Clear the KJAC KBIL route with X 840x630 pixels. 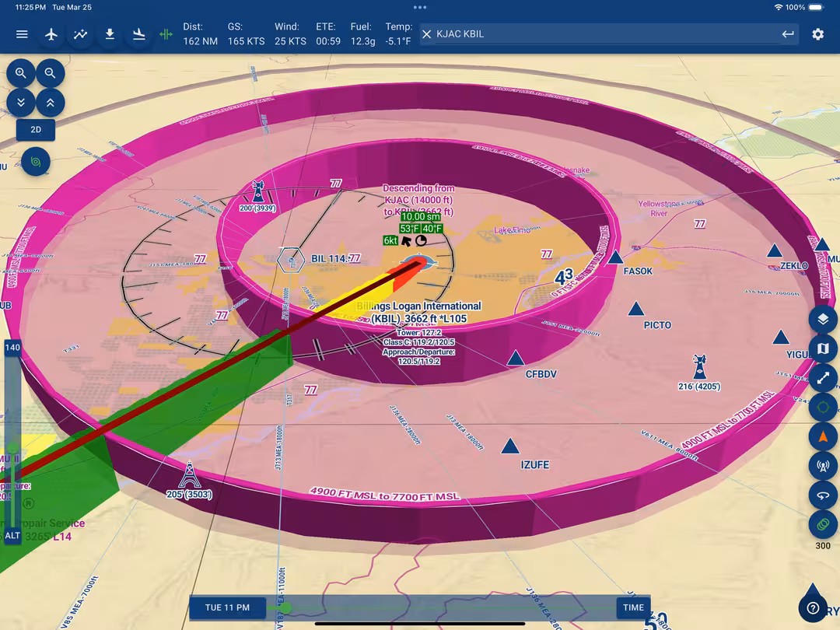(x=426, y=34)
